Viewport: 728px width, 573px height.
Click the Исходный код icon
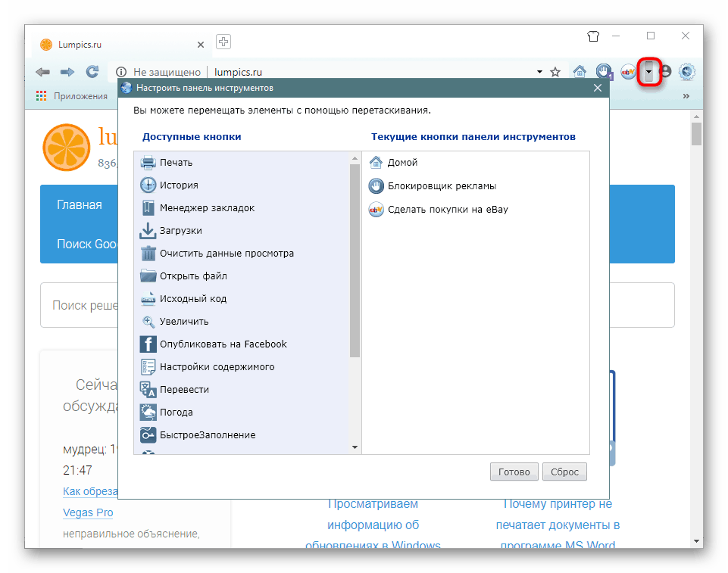(148, 298)
